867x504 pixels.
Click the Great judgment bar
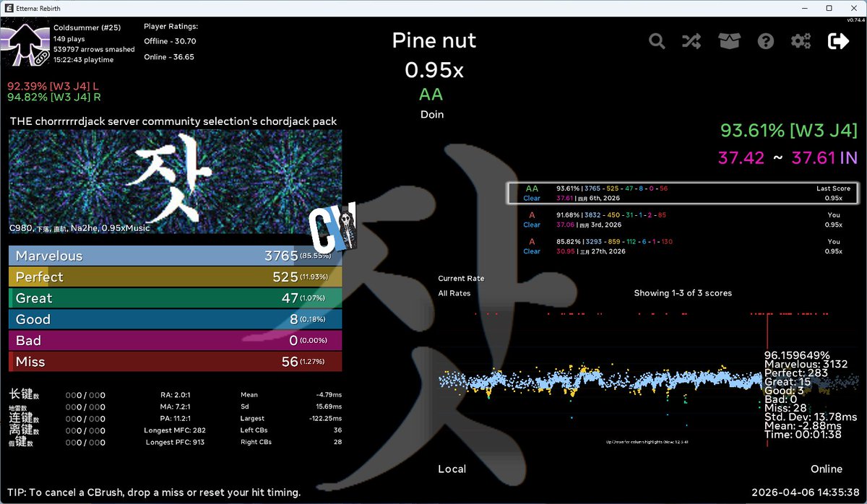click(175, 298)
